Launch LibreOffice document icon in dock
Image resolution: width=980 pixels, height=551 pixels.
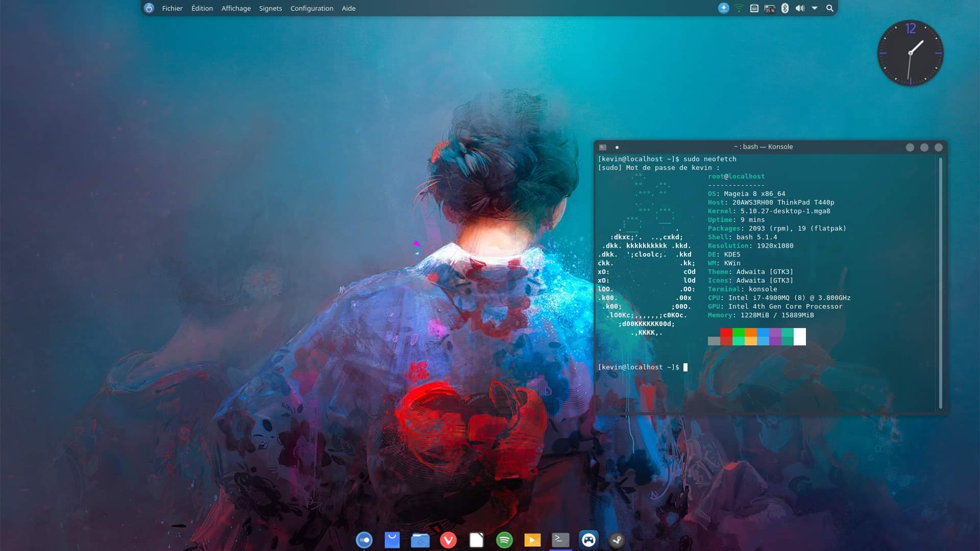pyautogui.click(x=476, y=540)
